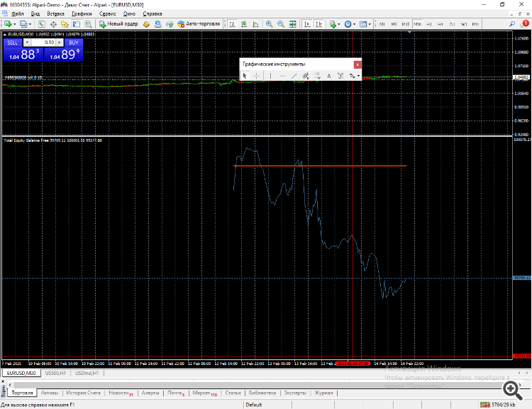Open the notifications chat bubble icon
Screen dimensions: 532x409
point(524,23)
